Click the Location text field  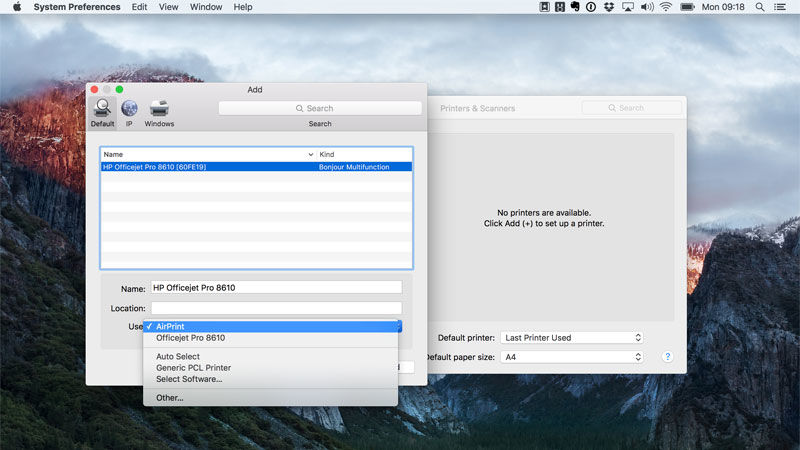(x=276, y=308)
